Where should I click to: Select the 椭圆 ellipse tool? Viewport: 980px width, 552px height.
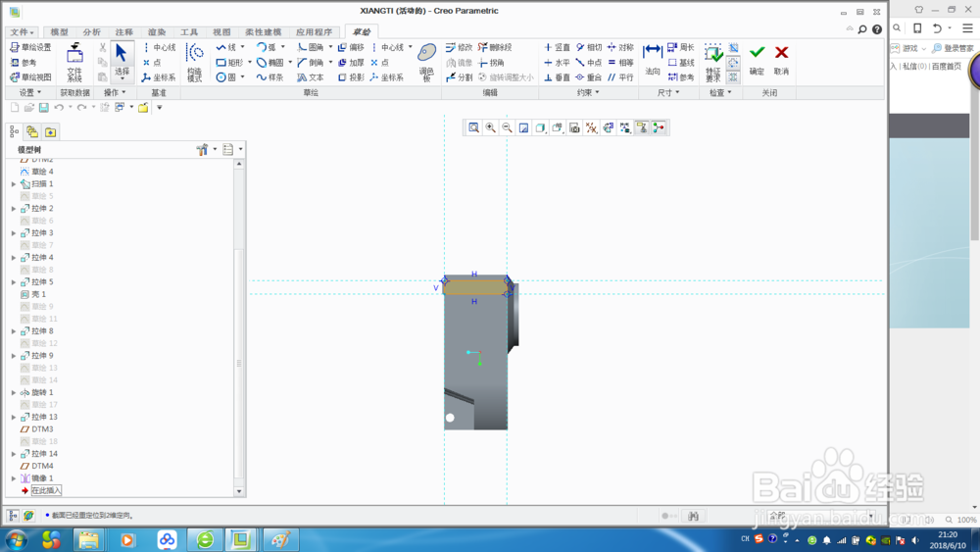270,63
